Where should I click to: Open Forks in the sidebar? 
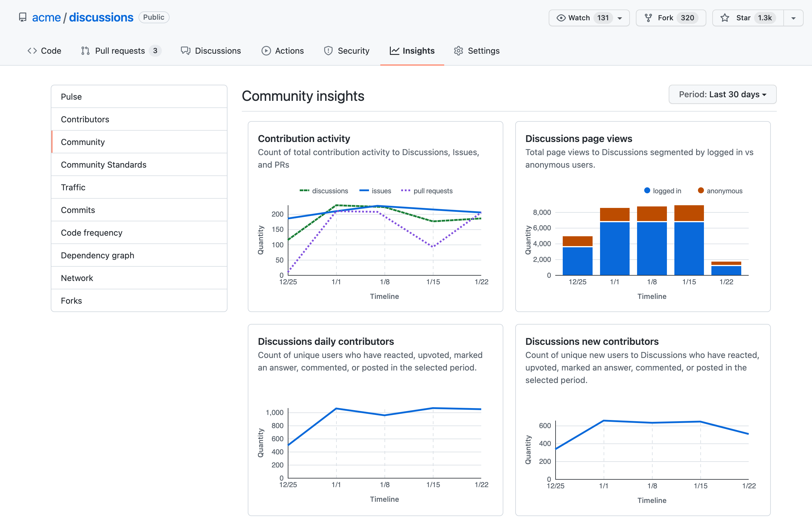[x=139, y=301]
